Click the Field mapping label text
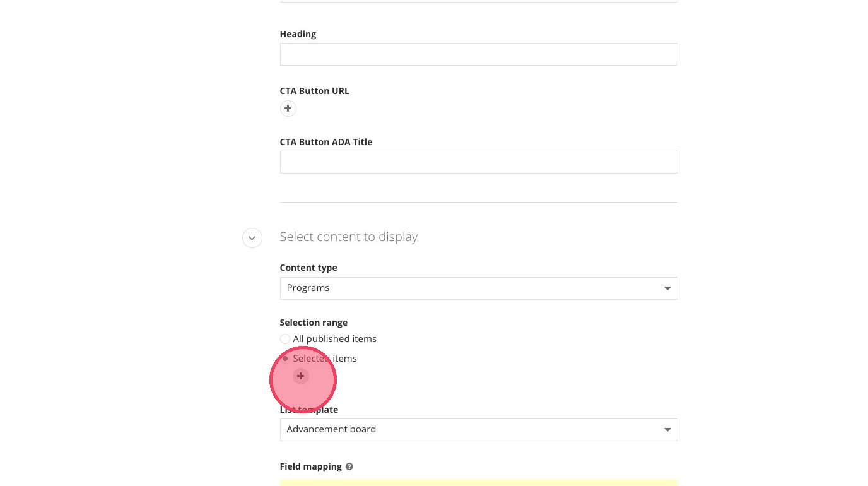 click(310, 466)
